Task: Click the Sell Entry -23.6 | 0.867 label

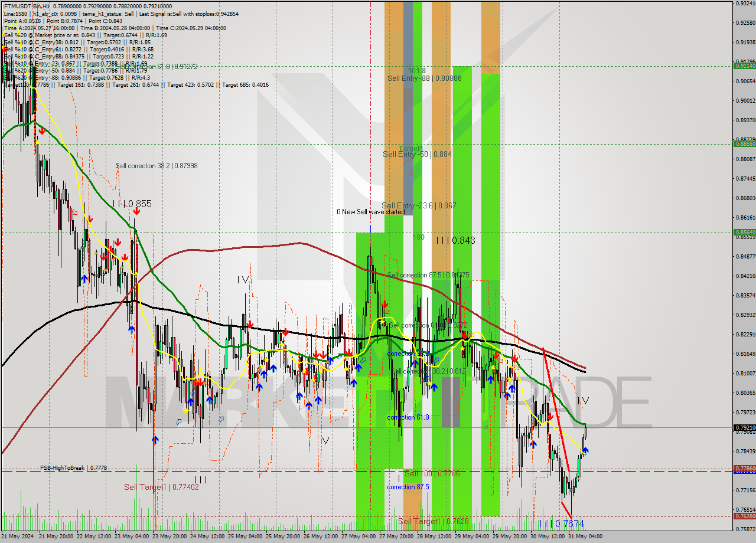Action: (419, 205)
